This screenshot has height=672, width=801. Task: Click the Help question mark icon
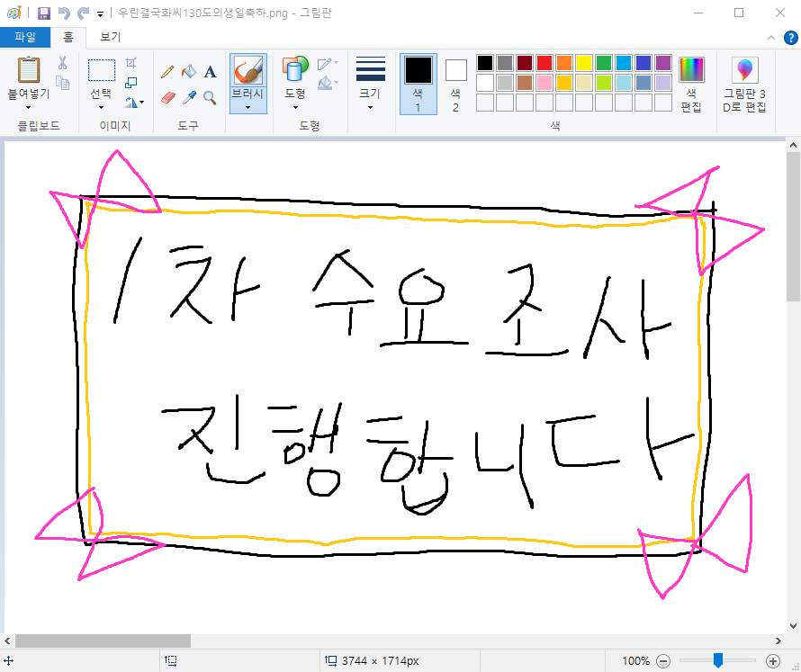click(790, 38)
